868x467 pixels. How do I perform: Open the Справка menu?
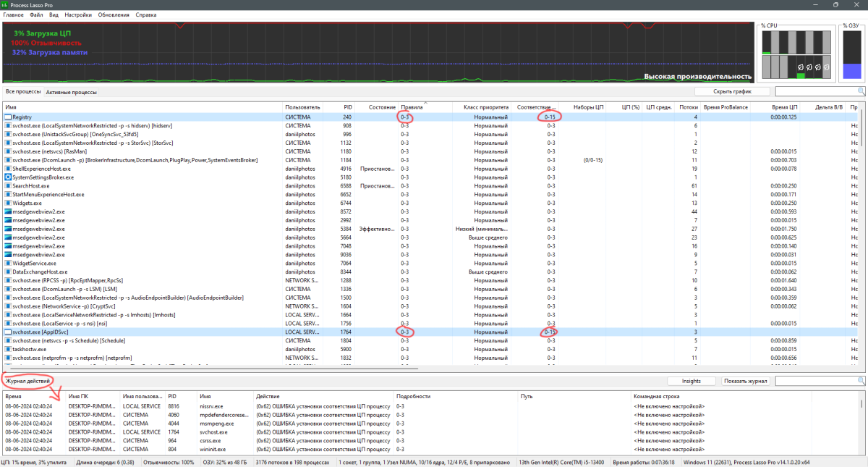tap(145, 15)
